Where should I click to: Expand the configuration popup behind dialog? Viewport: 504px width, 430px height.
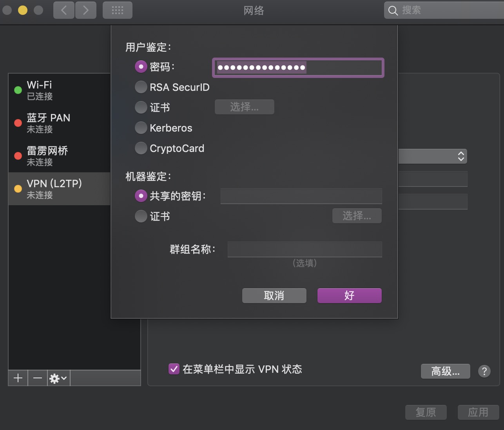461,156
